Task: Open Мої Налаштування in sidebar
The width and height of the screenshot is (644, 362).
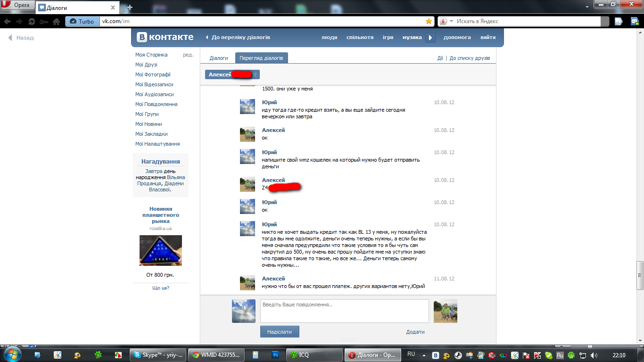Action: coord(157,144)
